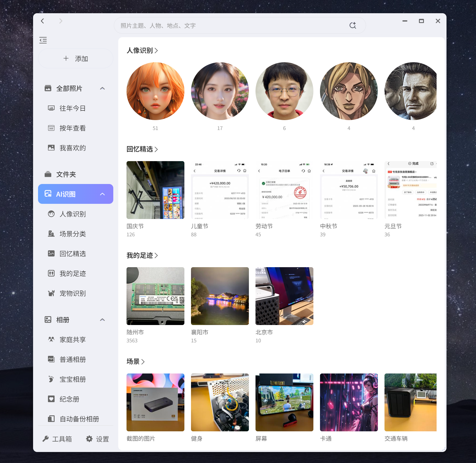Screen dimensions: 476x463
Task: Open the 工具箱 toolbox
Action: click(x=57, y=439)
